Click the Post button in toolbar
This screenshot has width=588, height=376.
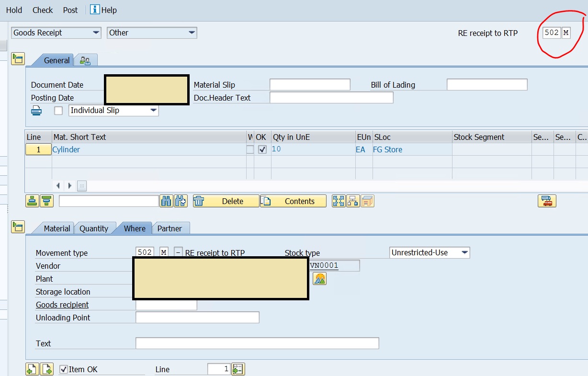[x=70, y=10]
